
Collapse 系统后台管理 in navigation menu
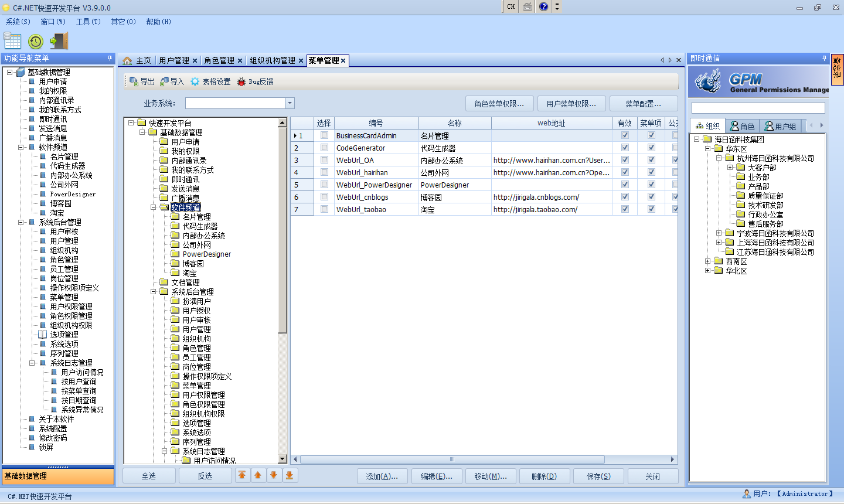21,222
